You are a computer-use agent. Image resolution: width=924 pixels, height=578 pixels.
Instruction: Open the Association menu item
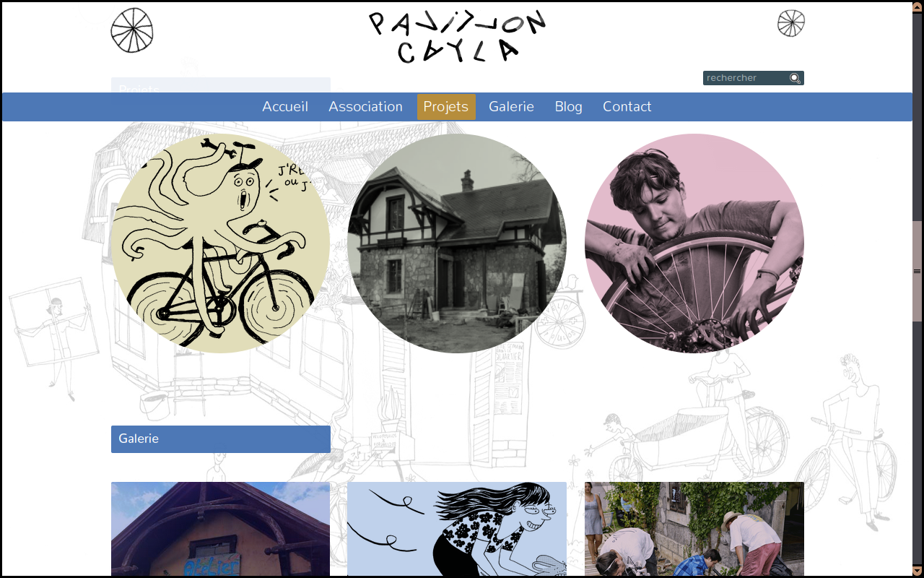click(x=365, y=107)
